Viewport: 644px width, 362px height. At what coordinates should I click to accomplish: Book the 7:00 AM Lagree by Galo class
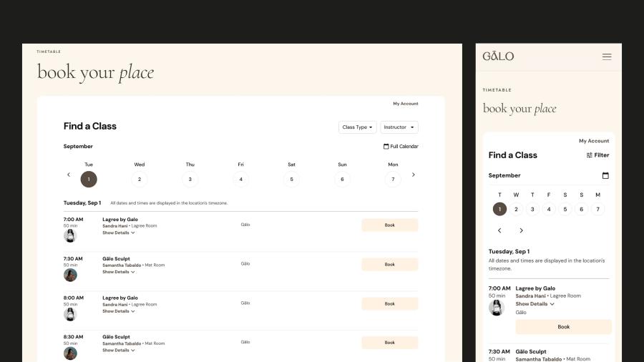(x=390, y=225)
